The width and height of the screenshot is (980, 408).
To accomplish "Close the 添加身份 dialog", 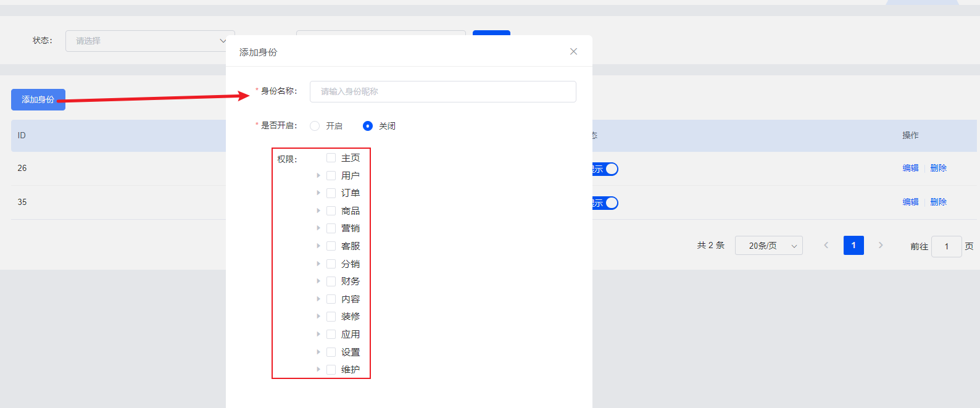I will click(573, 51).
